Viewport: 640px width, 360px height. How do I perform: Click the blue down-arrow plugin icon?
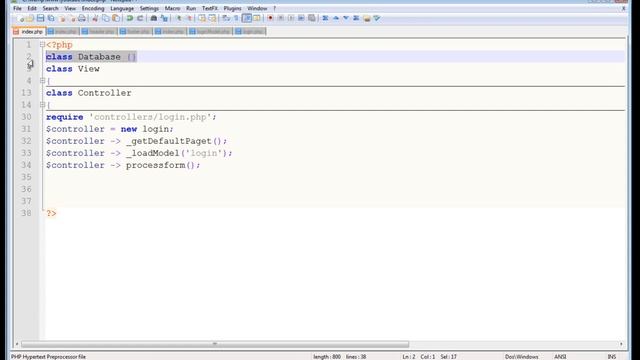pyautogui.click(x=346, y=18)
